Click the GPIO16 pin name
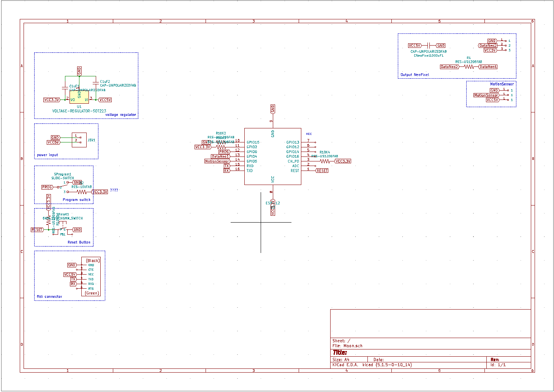Screen dimensions: 554x392 coord(293,156)
